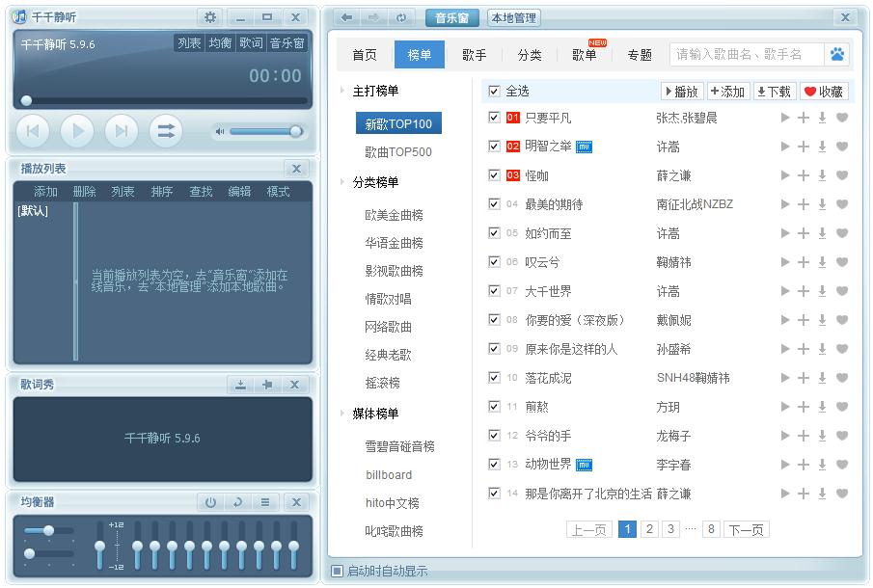
Task: Go to 下一页 of the chart
Action: tap(746, 529)
